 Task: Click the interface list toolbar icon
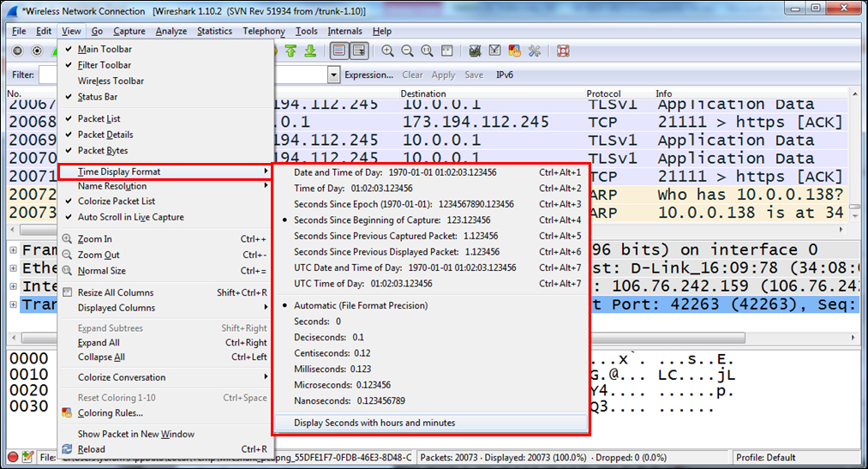pyautogui.click(x=18, y=51)
